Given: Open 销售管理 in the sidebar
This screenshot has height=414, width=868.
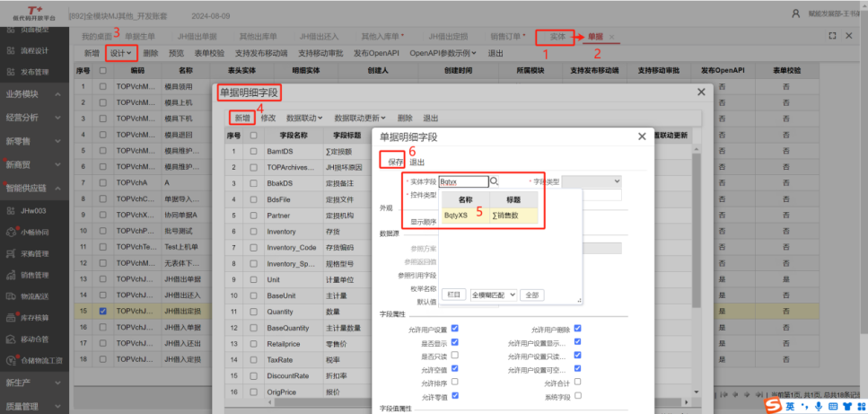Looking at the screenshot, I should point(35,275).
